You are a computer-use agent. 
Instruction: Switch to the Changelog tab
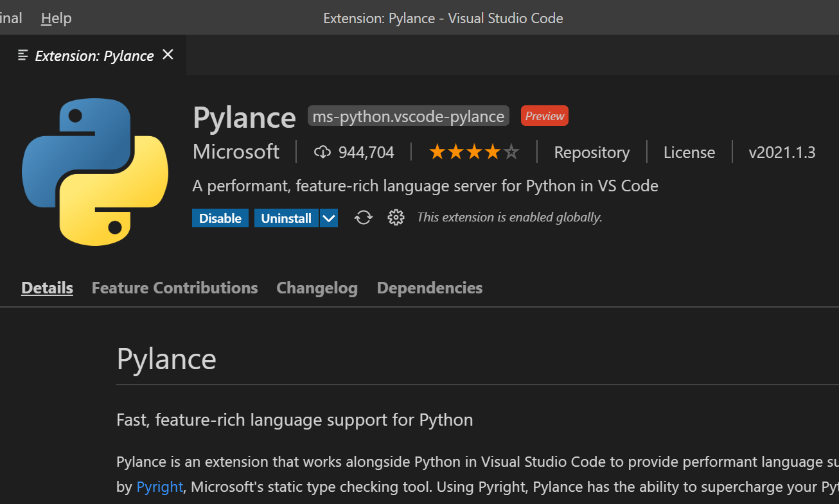(x=317, y=288)
